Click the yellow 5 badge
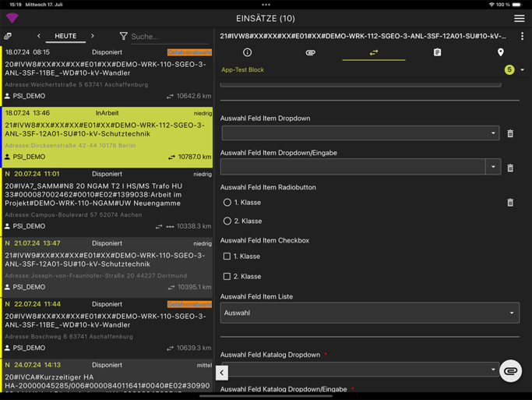Screen dimensions: 532x400 pos(509,69)
